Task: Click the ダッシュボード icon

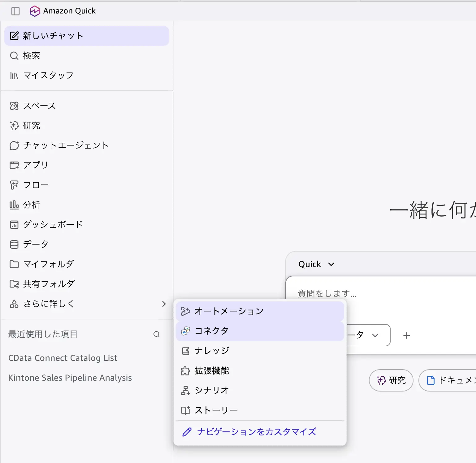Action: pos(14,225)
